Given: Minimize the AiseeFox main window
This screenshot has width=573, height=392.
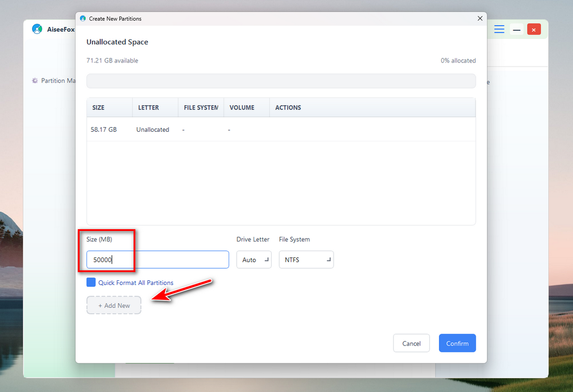Looking at the screenshot, I should pos(516,29).
